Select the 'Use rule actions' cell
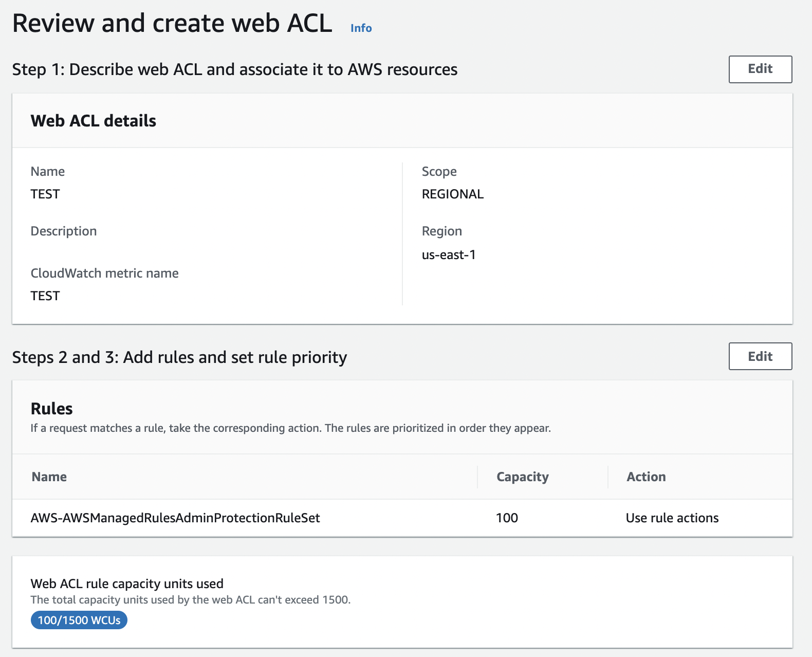Screen dimensions: 812x657 click(x=672, y=518)
